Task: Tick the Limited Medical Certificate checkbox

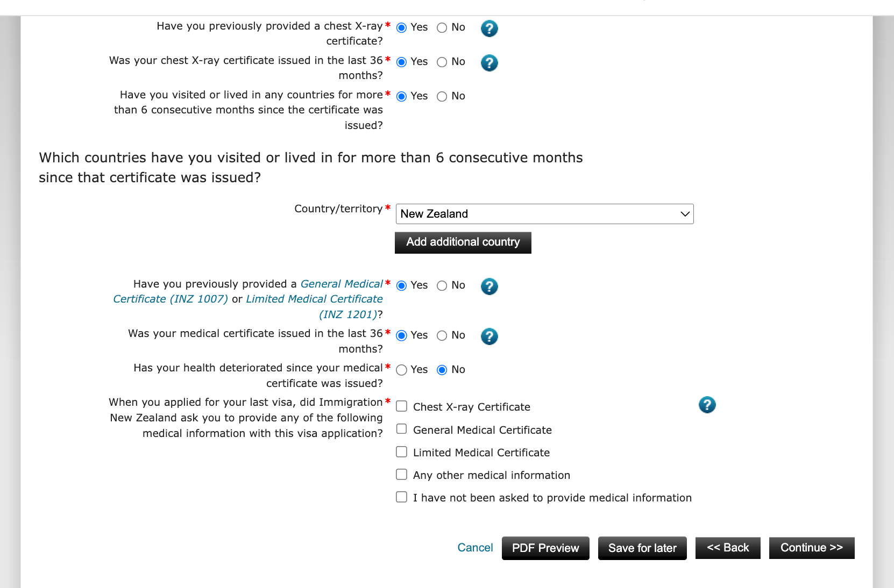Action: (402, 452)
